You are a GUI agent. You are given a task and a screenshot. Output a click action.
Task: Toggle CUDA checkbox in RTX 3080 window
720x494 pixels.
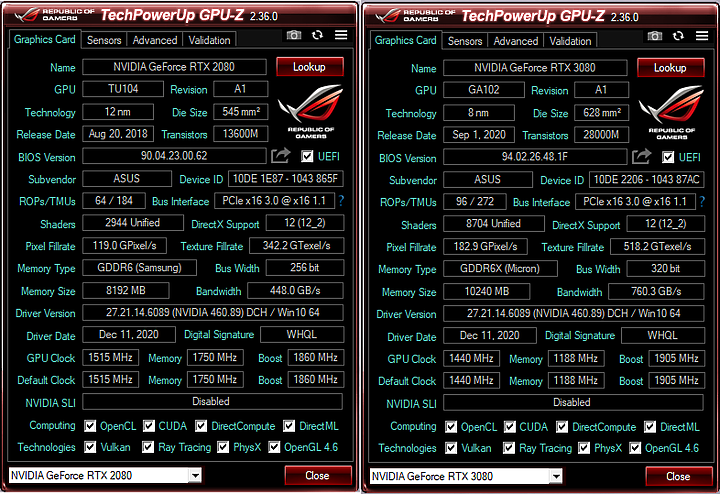click(x=510, y=427)
